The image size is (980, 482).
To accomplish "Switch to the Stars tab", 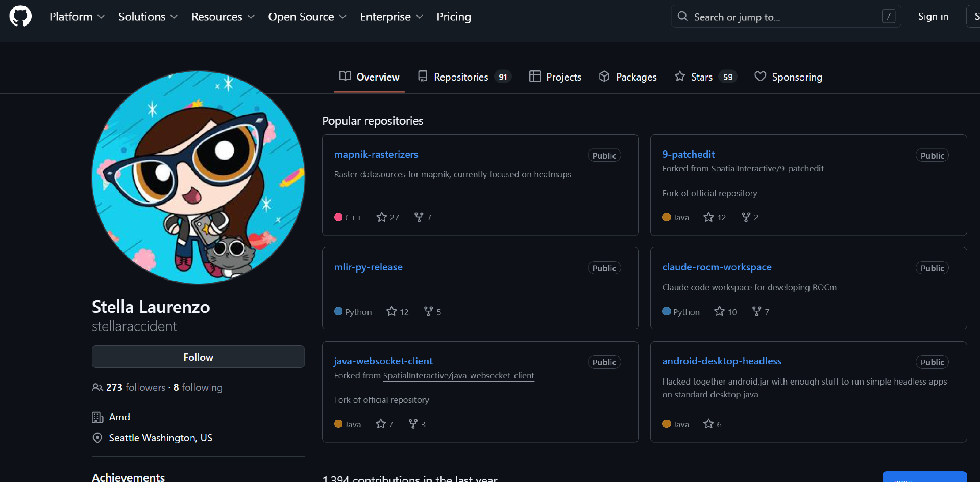I will (x=705, y=77).
